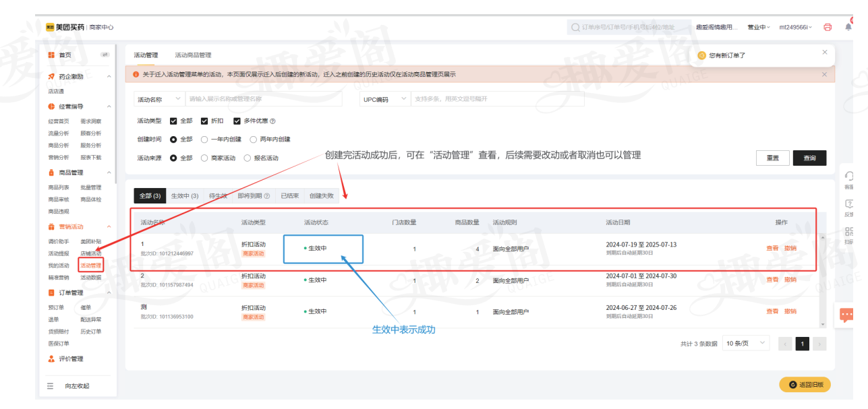Image resolution: width=868 pixels, height=409 pixels.
Task: Click the 评价管理 person icon in sidebar
Action: click(51, 359)
